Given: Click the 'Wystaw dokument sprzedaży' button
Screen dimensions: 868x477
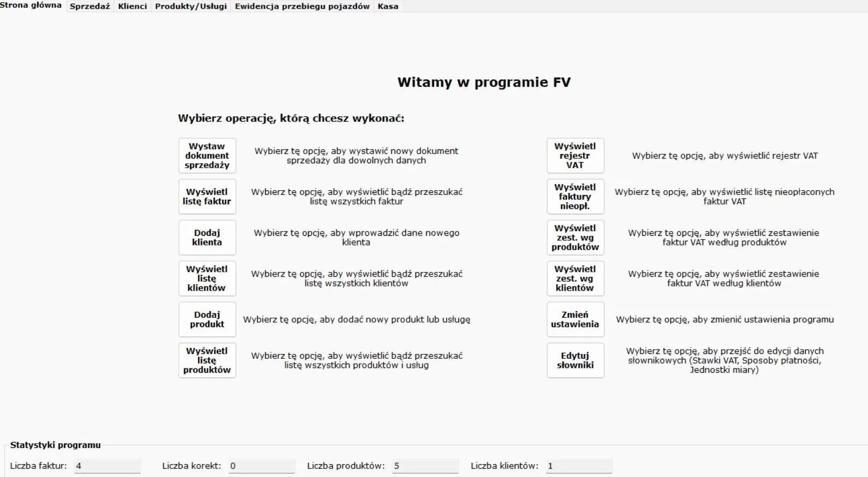Looking at the screenshot, I should [x=207, y=156].
